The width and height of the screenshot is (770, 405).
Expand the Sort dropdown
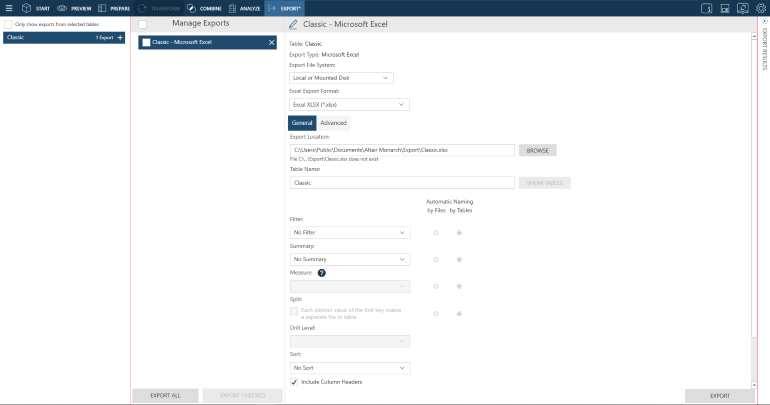click(x=350, y=368)
